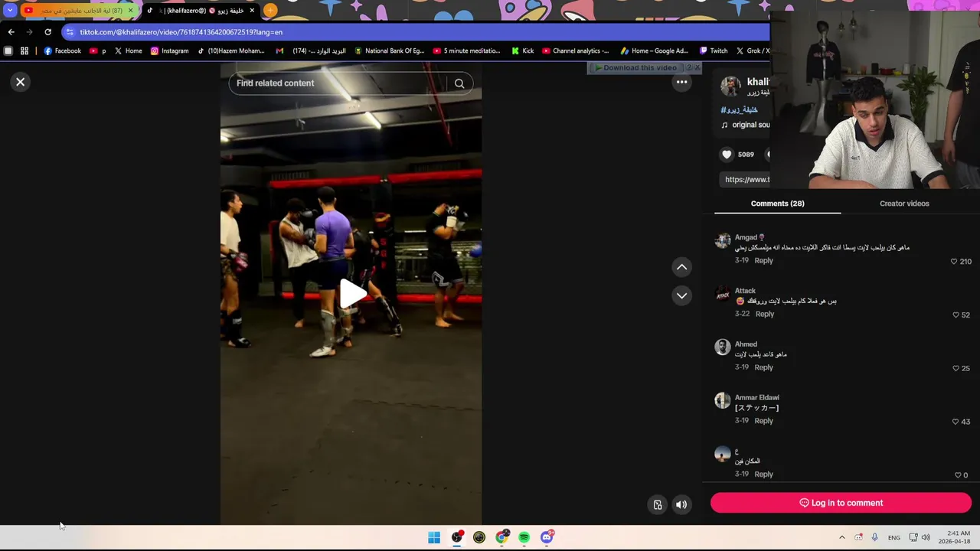Screen dimensions: 980x551
Task: Like the video with the heart icon
Action: pos(727,155)
